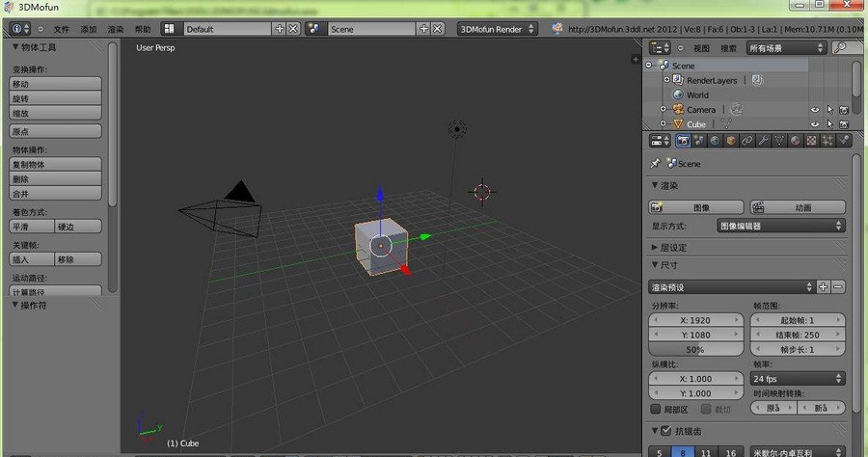The image size is (868, 457).
Task: Open the 渲染 Render menu in top bar
Action: (116, 29)
